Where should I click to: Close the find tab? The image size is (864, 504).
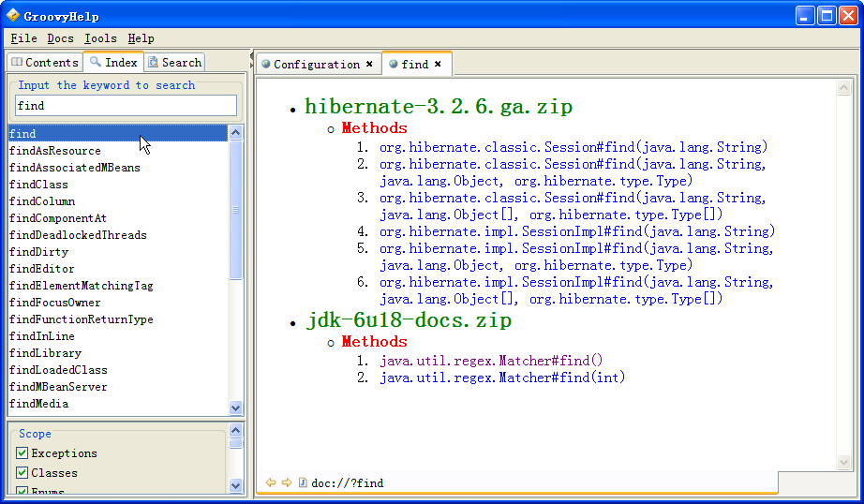tap(438, 65)
